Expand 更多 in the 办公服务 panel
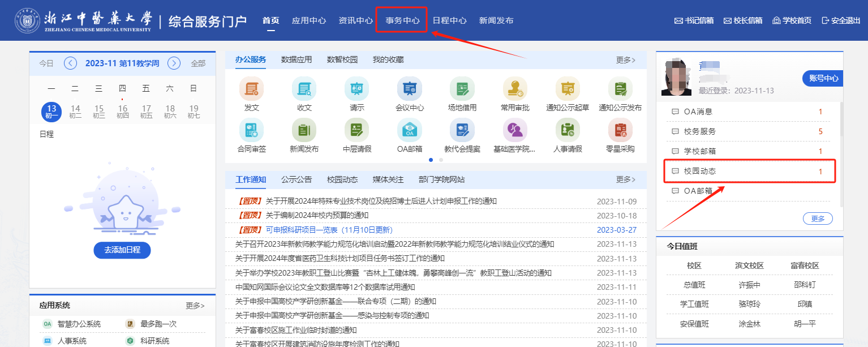The height and width of the screenshot is (347, 868). point(625,60)
